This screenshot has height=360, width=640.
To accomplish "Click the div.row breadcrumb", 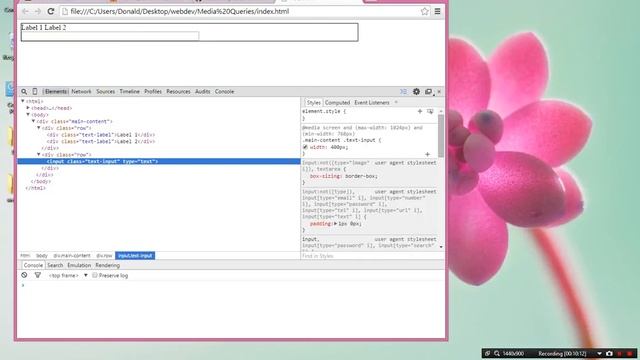I will click(x=104, y=256).
